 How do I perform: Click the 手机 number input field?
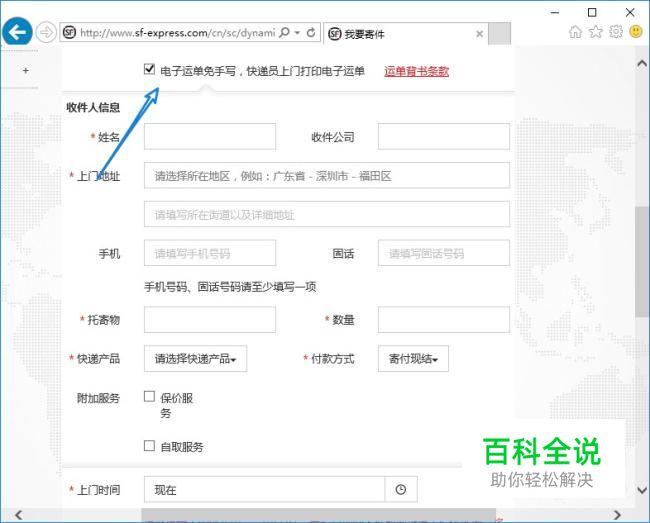[210, 253]
